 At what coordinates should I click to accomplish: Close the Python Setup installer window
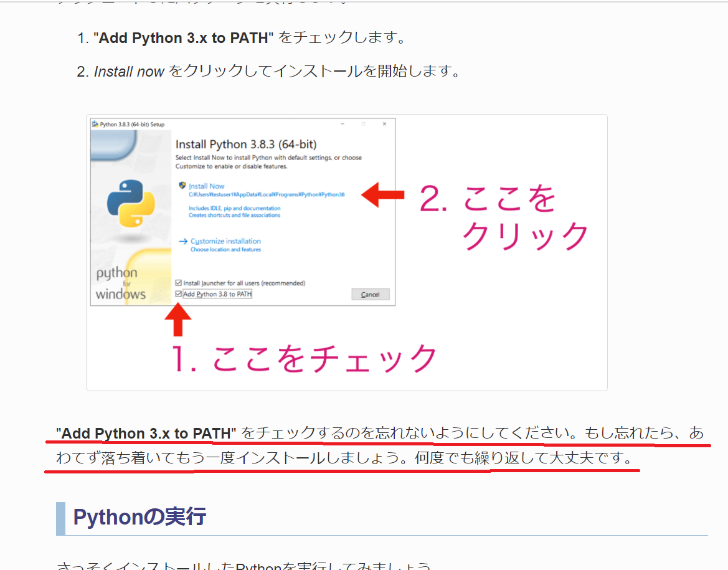click(384, 124)
